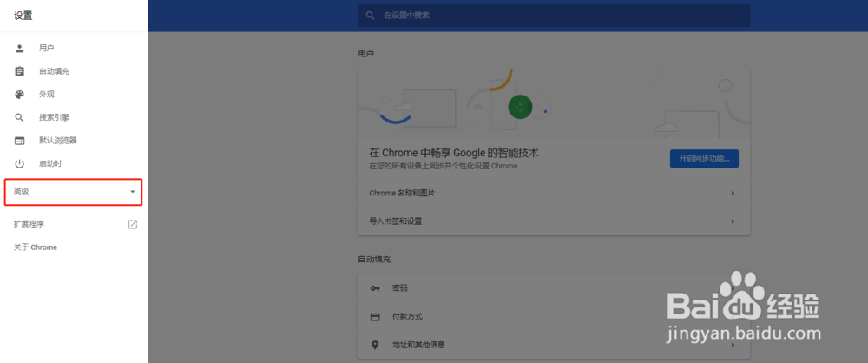Click the search icon in the settings search bar
Screen dimensions: 868x363
click(x=371, y=16)
